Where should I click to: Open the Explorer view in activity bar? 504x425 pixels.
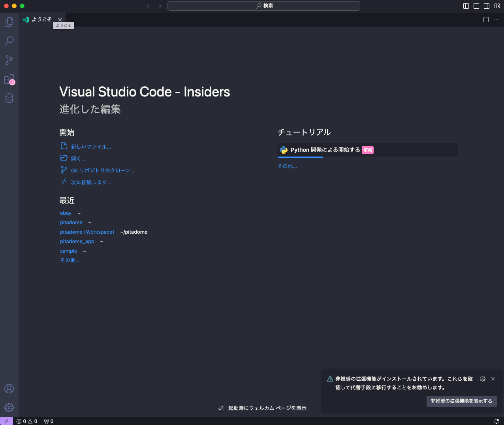click(x=9, y=22)
